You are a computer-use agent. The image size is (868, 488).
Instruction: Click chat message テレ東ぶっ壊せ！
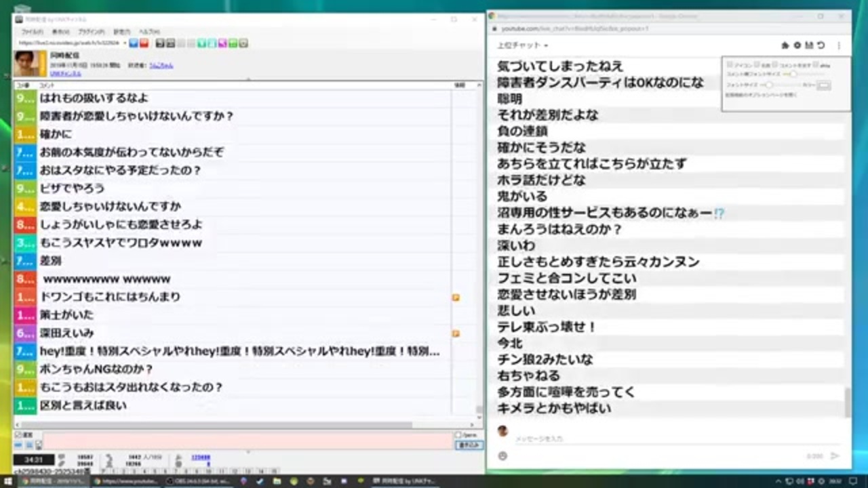tap(547, 327)
